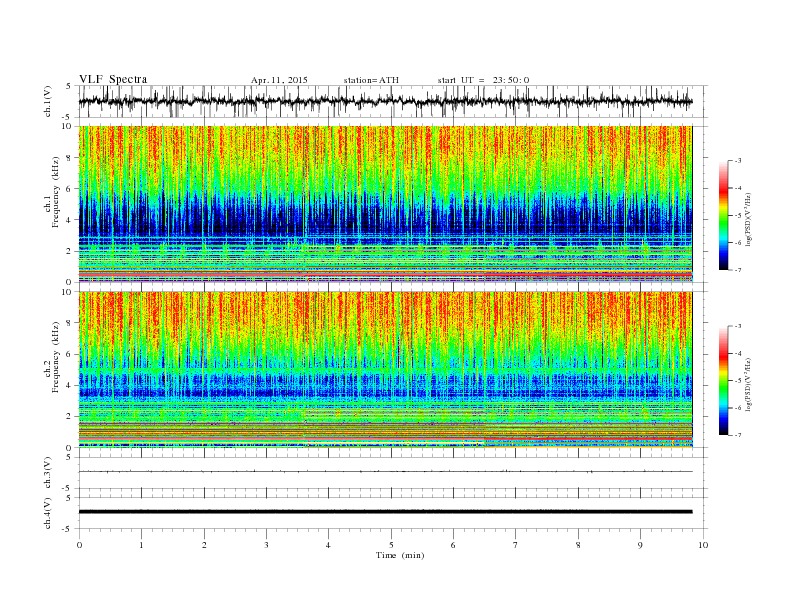Screen dimensions: 792x612
Task: Click the thick ch.4 voltage waveform trace
Action: pos(385,512)
